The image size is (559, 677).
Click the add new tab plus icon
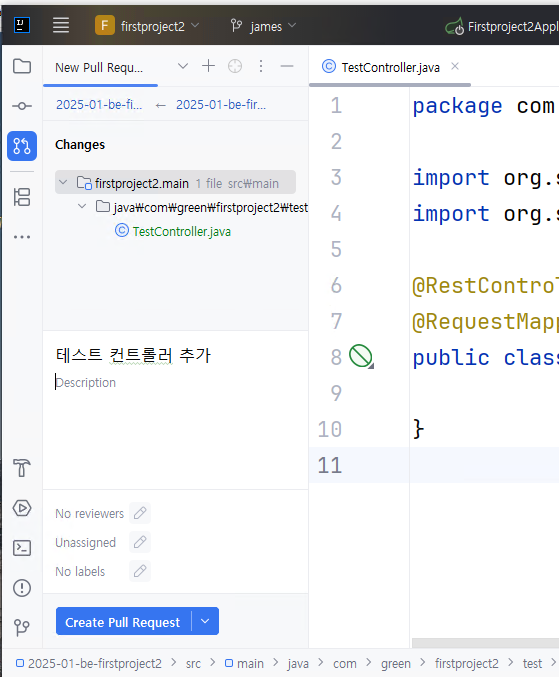(208, 66)
